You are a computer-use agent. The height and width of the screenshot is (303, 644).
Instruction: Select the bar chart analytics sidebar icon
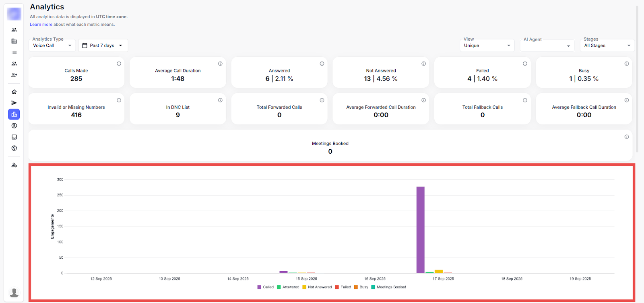click(14, 114)
